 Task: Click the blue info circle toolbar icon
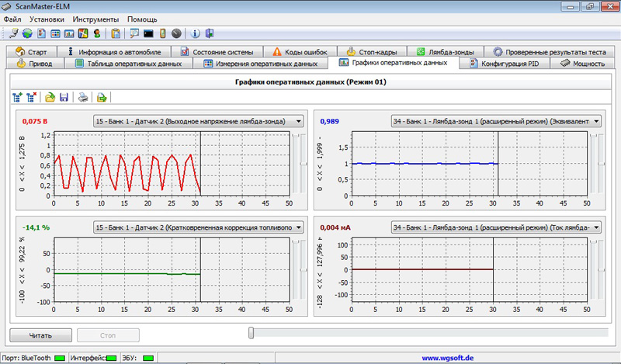pos(196,33)
